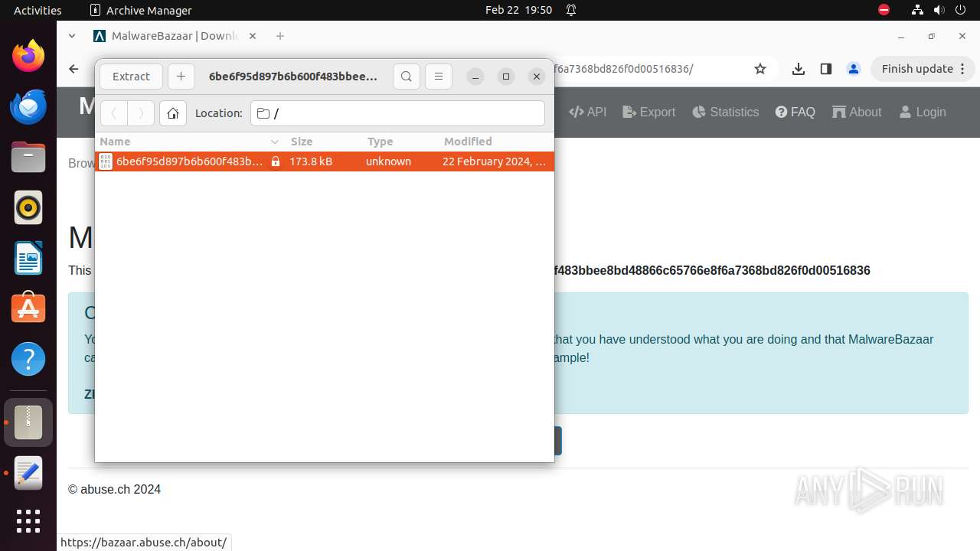Go back with the left arrow
Image resolution: width=980 pixels, height=551 pixels.
(x=114, y=113)
